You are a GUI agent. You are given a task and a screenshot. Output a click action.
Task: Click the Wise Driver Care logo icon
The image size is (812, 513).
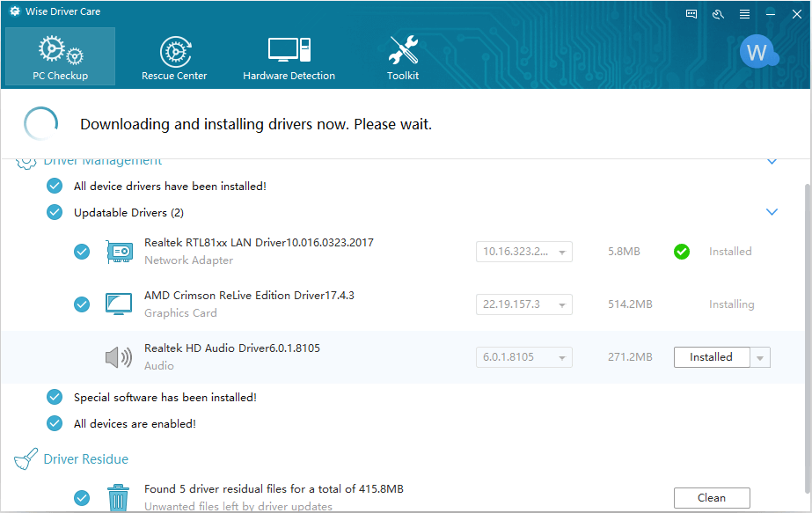15,11
